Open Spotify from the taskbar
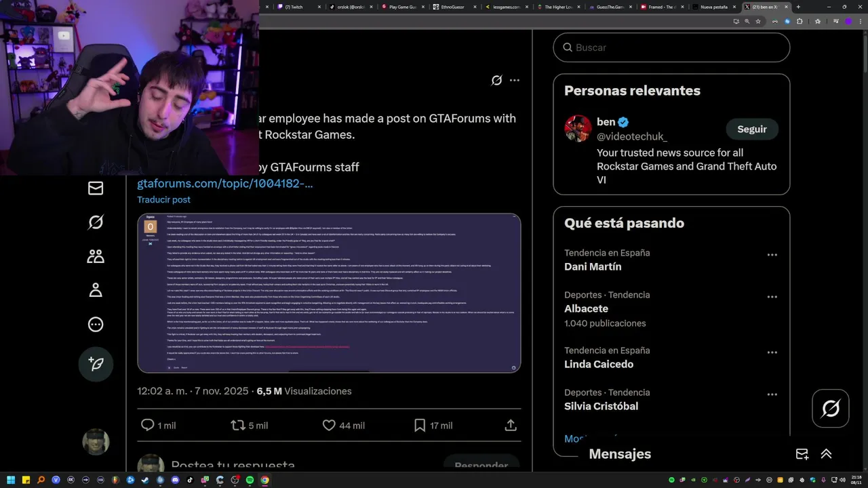The height and width of the screenshot is (488, 868). coord(250,480)
